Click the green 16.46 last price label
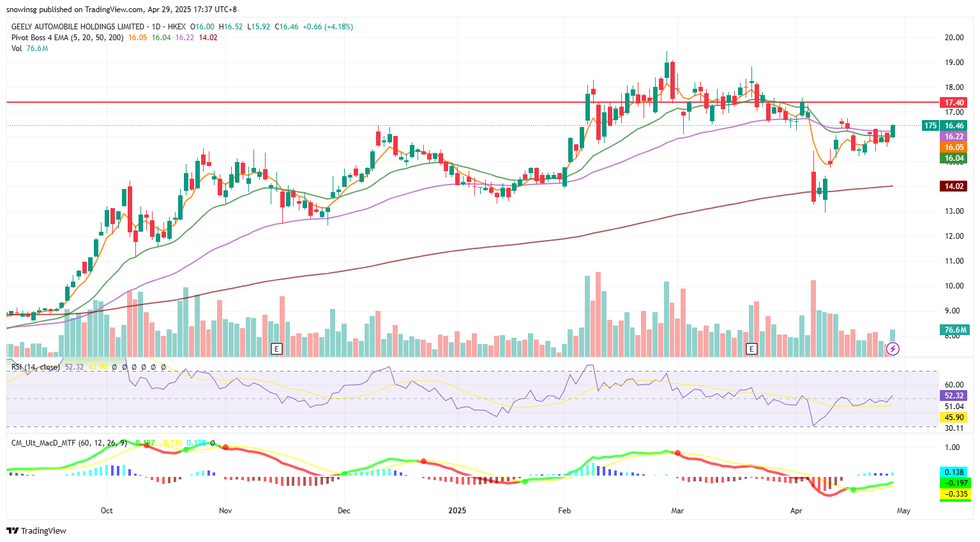 click(x=954, y=126)
